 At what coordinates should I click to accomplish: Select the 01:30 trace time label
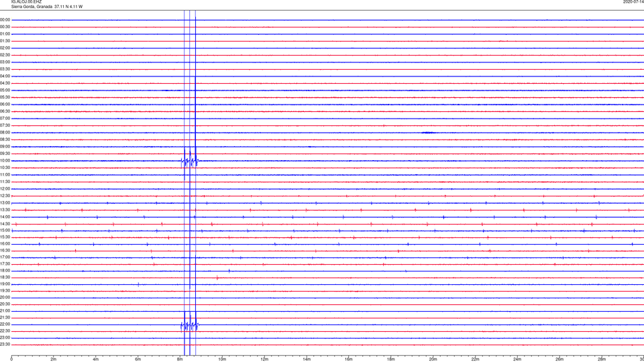pos(5,41)
